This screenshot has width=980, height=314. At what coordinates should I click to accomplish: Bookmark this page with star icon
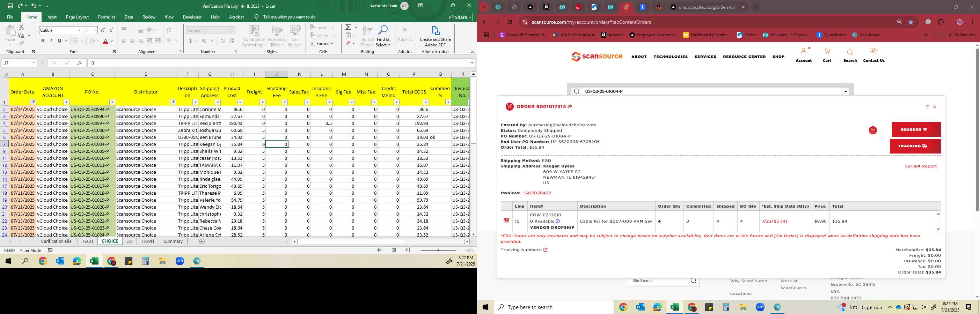911,22
